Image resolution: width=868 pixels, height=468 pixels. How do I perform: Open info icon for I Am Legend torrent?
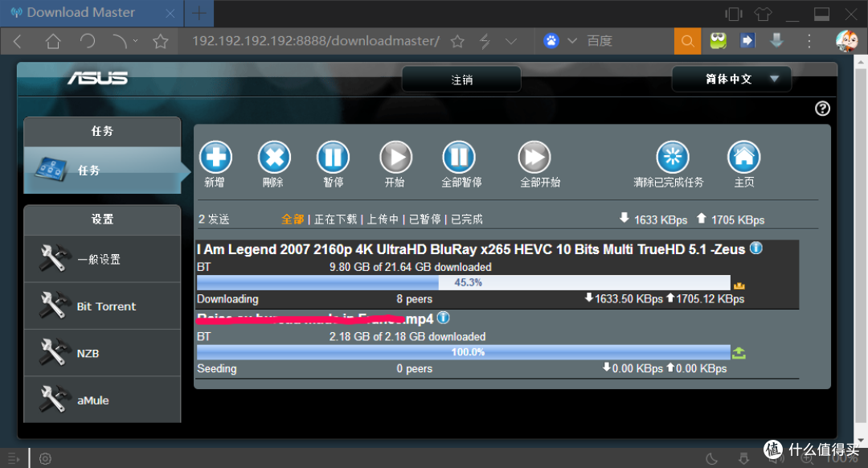(x=756, y=248)
